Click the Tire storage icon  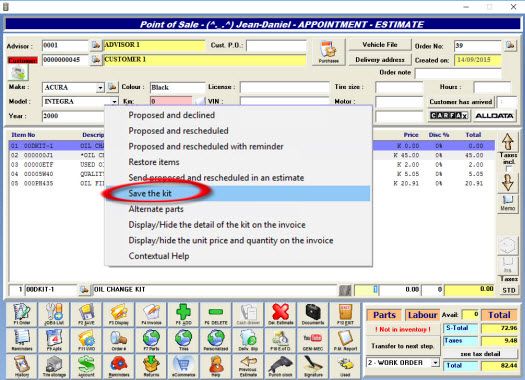(x=54, y=366)
